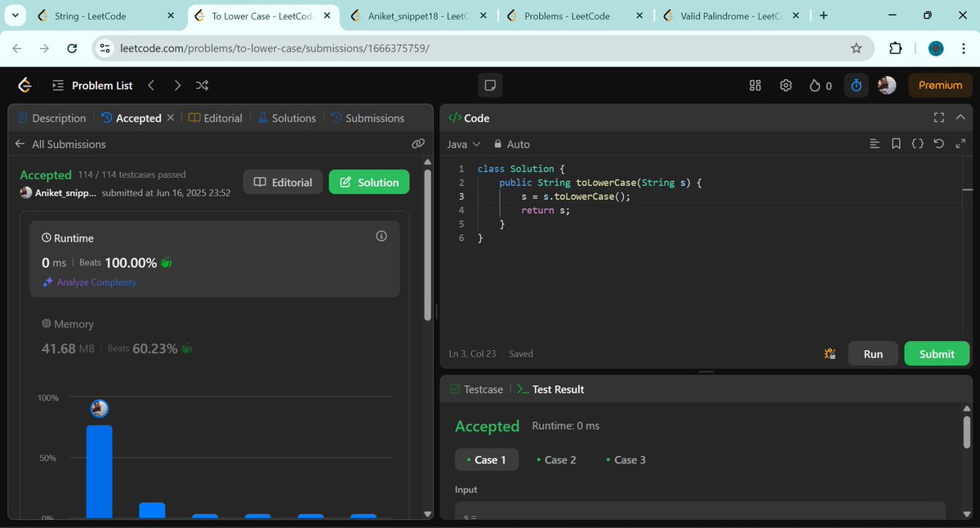Submit the solution
The width and height of the screenshot is (980, 528).
pos(937,353)
